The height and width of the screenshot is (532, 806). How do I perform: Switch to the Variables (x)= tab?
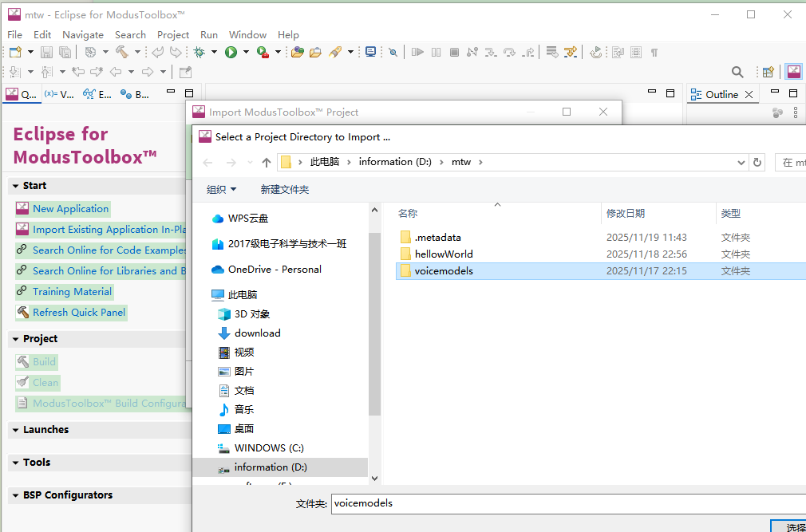click(x=58, y=94)
